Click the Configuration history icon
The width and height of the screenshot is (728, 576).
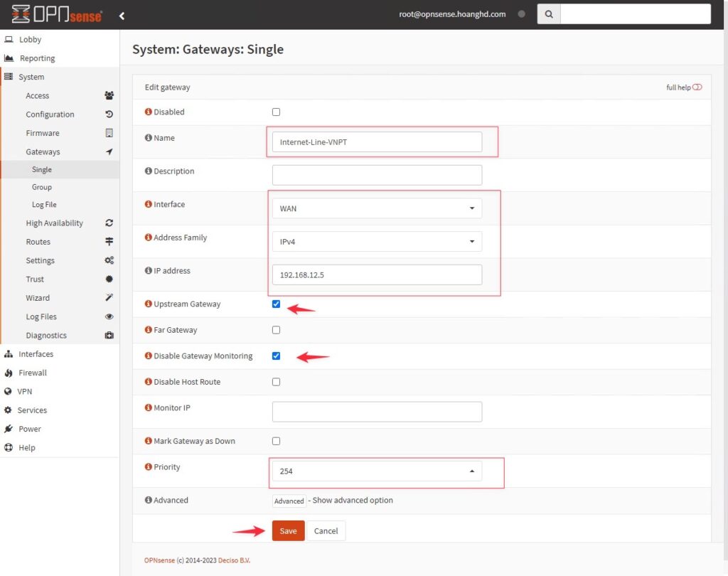(109, 114)
